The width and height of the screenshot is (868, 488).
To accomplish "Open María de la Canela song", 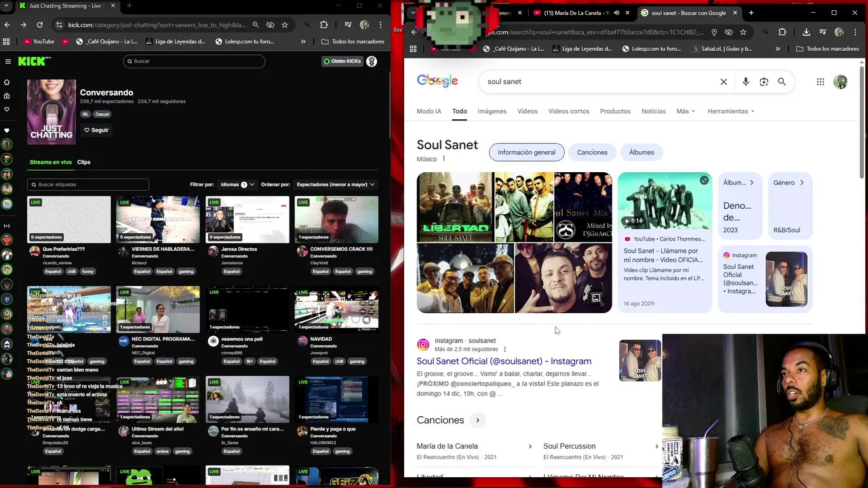I will coord(447,446).
